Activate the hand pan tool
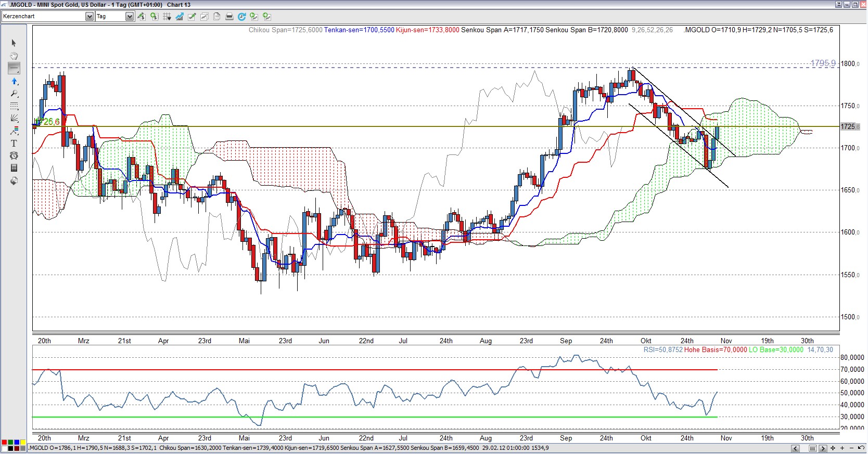Image resolution: width=868 pixels, height=454 pixels. [x=14, y=56]
